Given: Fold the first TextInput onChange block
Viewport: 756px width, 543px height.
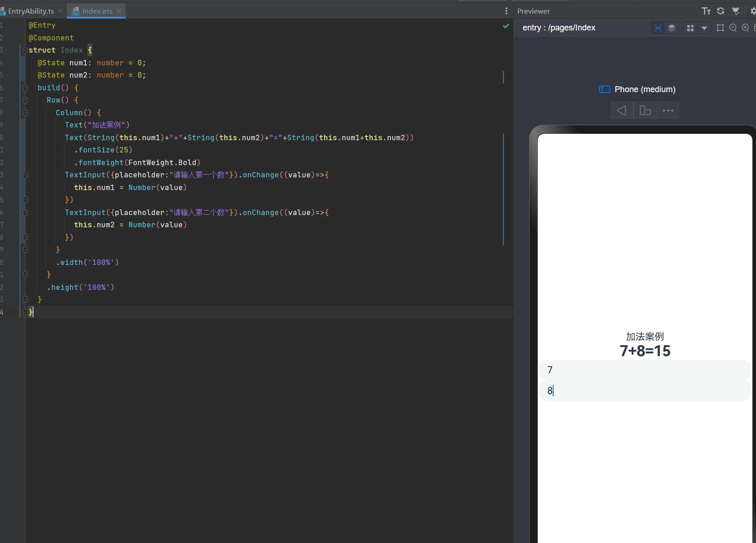Looking at the screenshot, I should pyautogui.click(x=25, y=175).
